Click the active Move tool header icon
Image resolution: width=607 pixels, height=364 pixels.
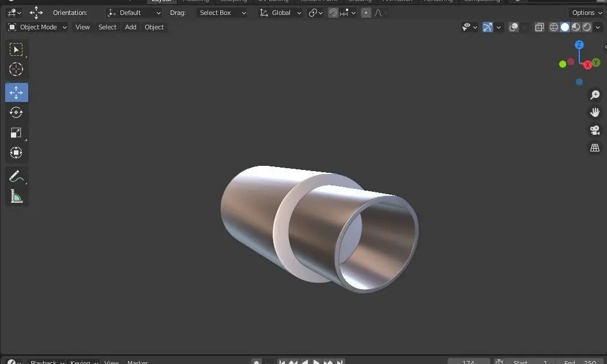point(36,13)
